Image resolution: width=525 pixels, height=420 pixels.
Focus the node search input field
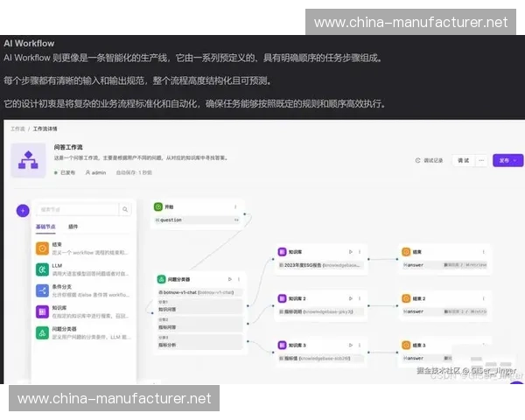[77, 209]
